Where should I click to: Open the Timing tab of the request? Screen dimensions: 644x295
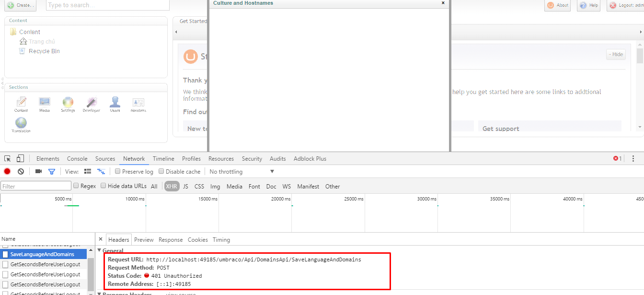[221, 239]
